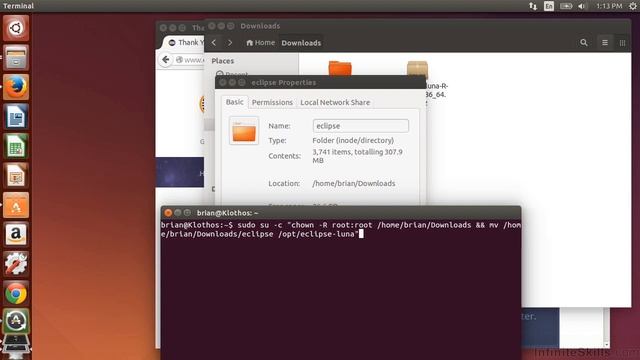Switch Downloads window to grid view
Viewport: 640px width, 360px height.
click(622, 42)
